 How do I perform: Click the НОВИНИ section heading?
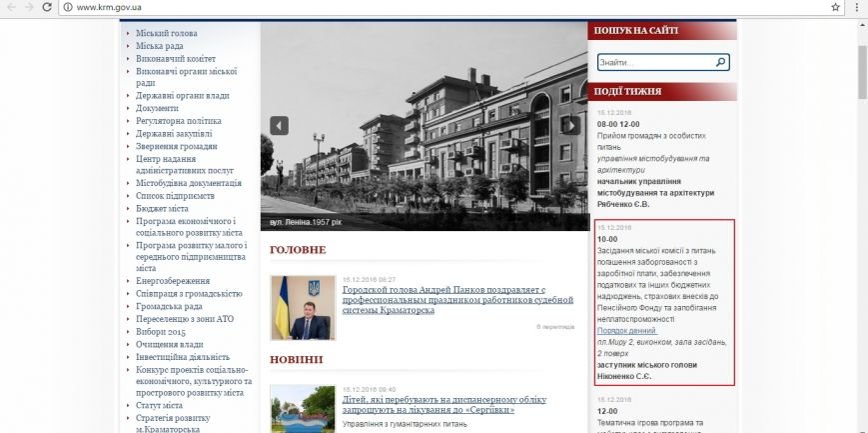(297, 360)
